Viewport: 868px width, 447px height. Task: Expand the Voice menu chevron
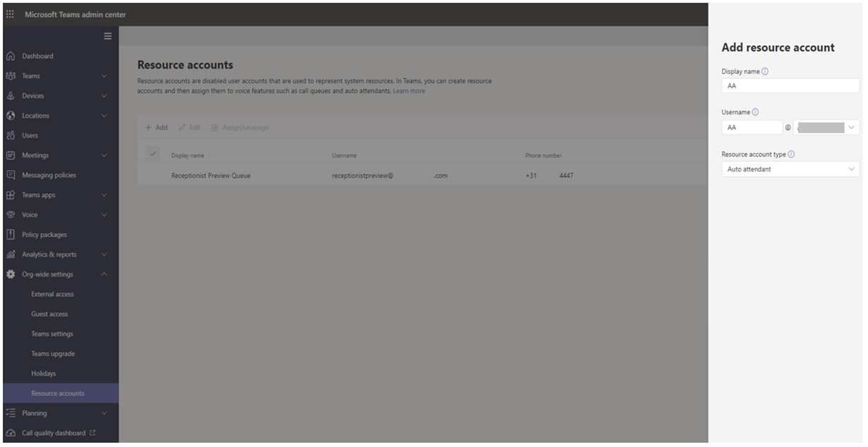pos(104,215)
